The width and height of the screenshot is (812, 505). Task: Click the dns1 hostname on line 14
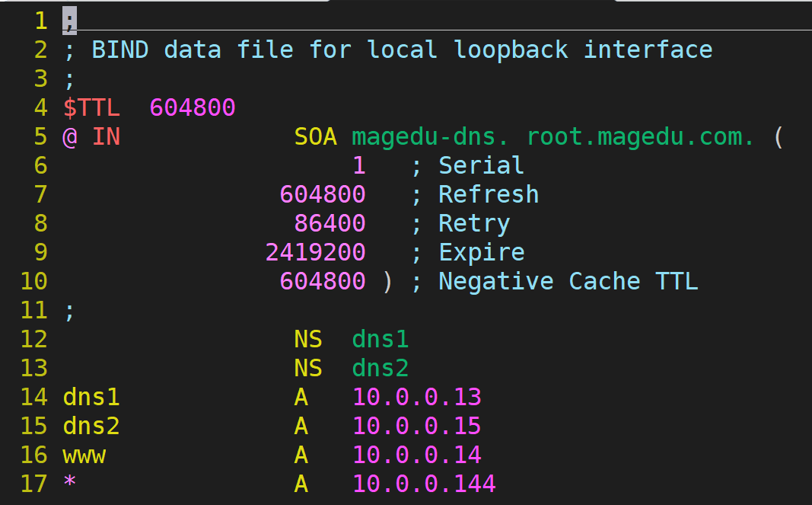91,398
